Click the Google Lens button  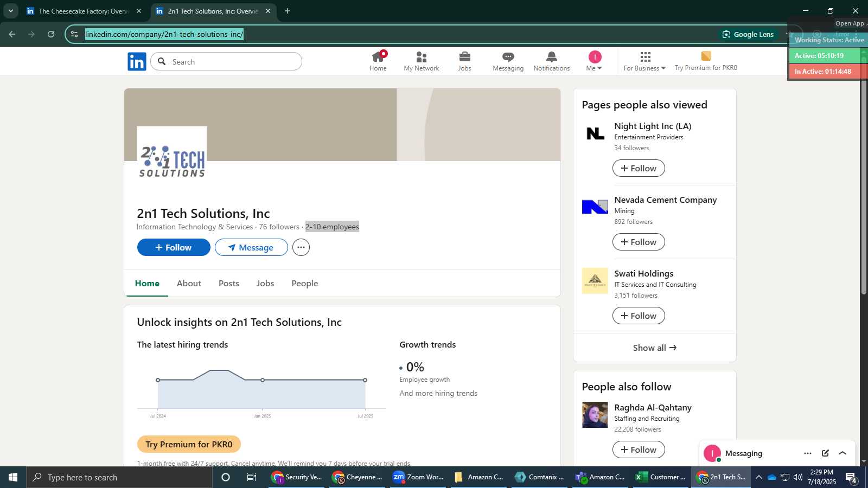(x=748, y=34)
